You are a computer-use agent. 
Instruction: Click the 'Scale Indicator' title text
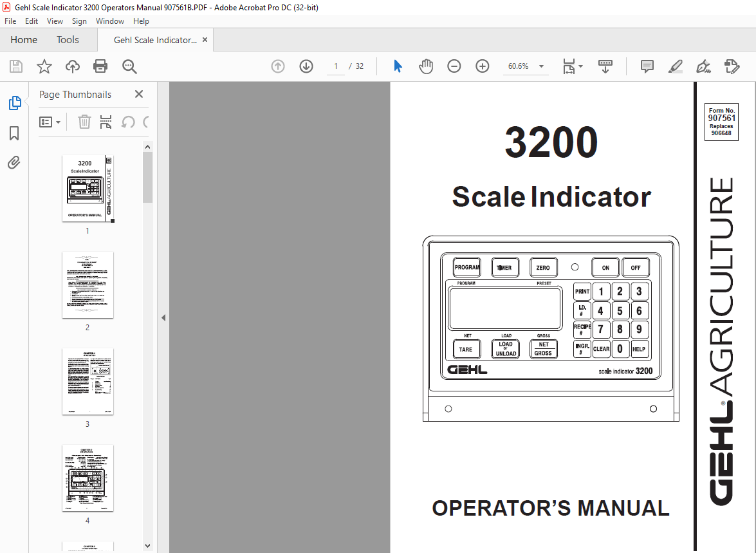(551, 197)
